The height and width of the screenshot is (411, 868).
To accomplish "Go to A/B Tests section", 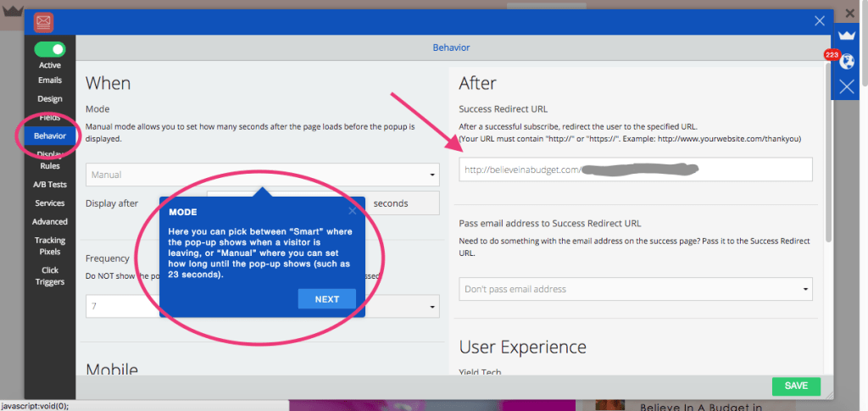I will point(50,184).
